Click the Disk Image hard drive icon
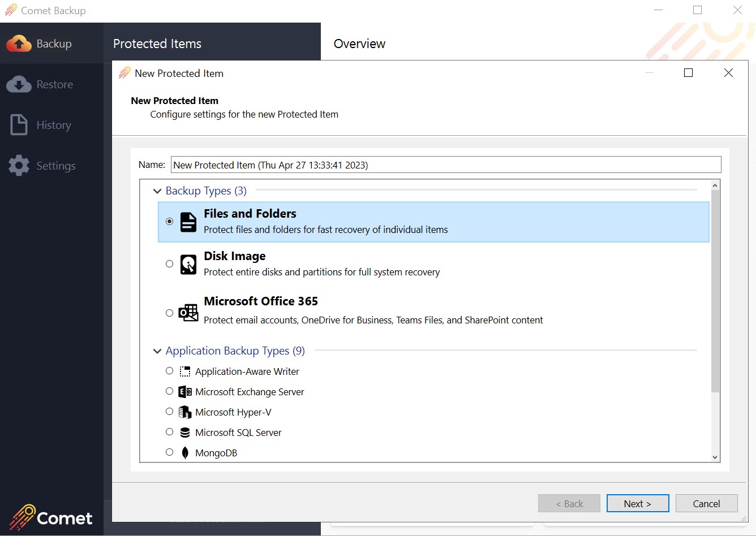756x536 pixels. [x=188, y=265]
